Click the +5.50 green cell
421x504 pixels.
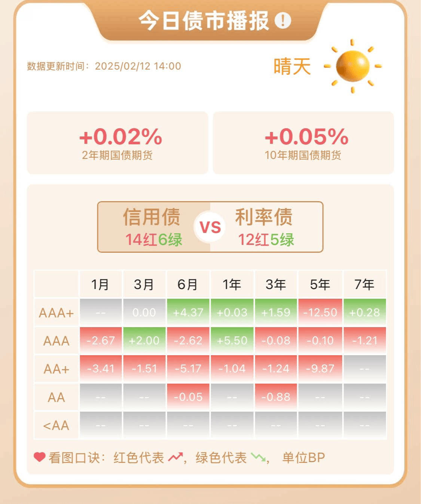[232, 341]
